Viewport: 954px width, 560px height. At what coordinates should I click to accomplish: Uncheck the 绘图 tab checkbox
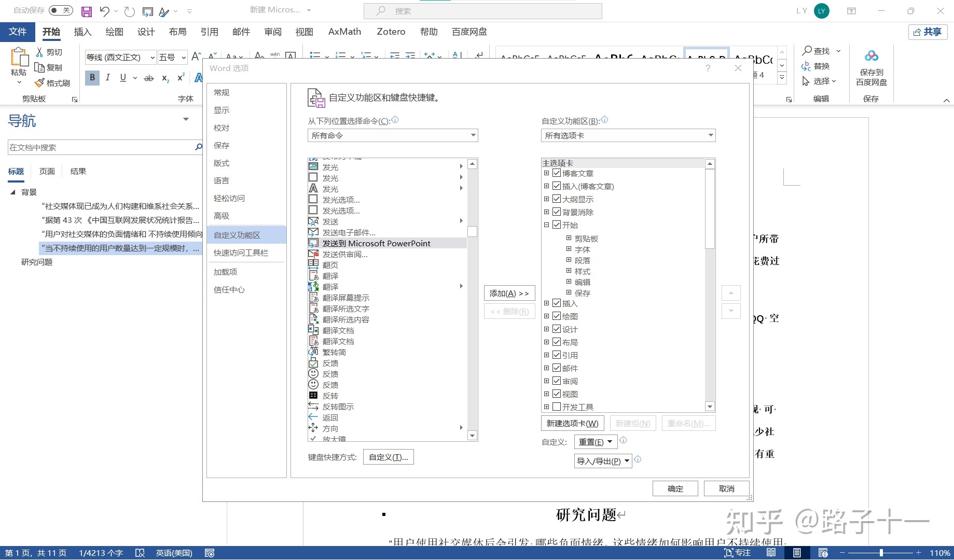pos(557,316)
